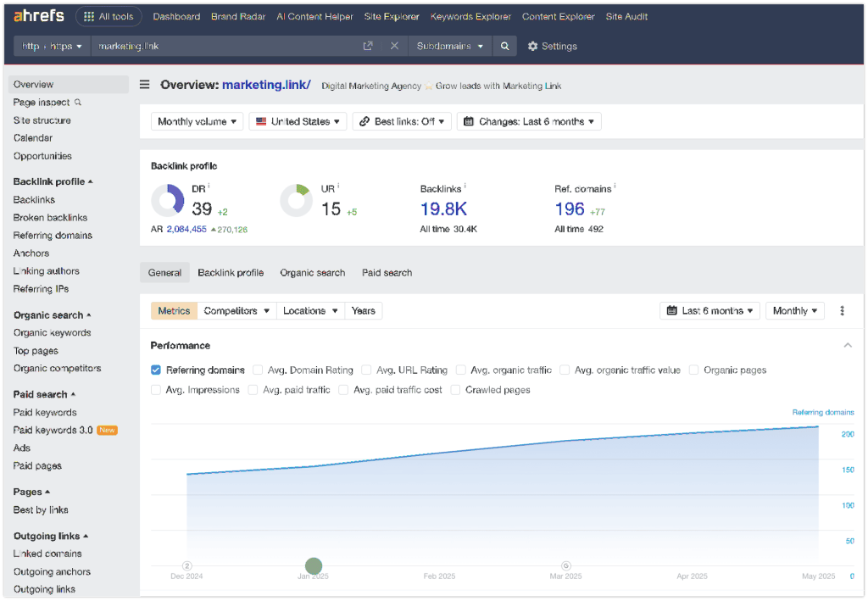
Task: Click the Dec 2024 annotation marker numbered 2
Action: pos(187,565)
